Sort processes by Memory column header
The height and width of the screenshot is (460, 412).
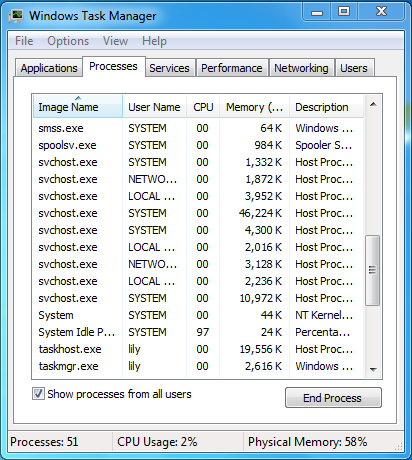coord(254,107)
